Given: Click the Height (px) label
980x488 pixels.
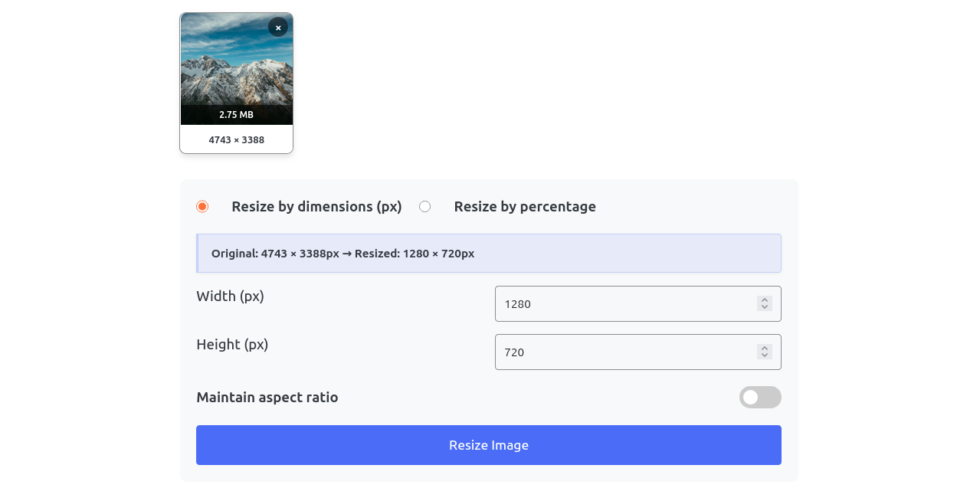Looking at the screenshot, I should [x=232, y=344].
